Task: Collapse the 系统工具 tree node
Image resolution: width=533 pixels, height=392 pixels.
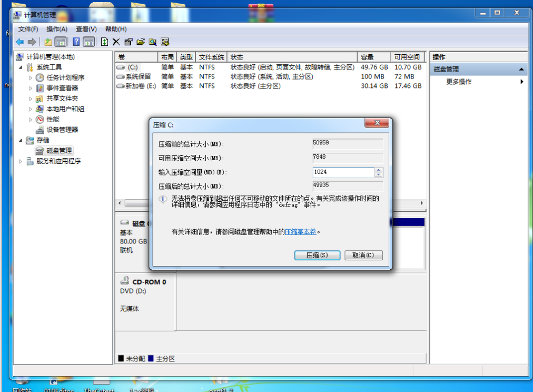Action: 21,67
